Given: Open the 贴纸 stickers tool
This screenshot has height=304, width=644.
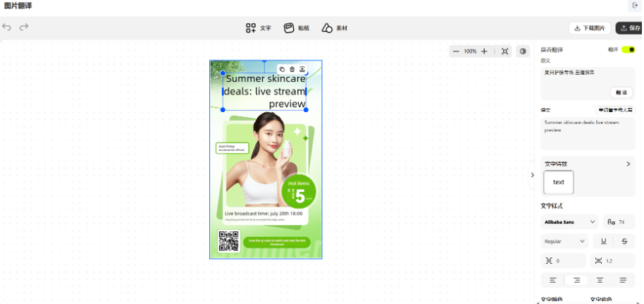Looking at the screenshot, I should [296, 28].
